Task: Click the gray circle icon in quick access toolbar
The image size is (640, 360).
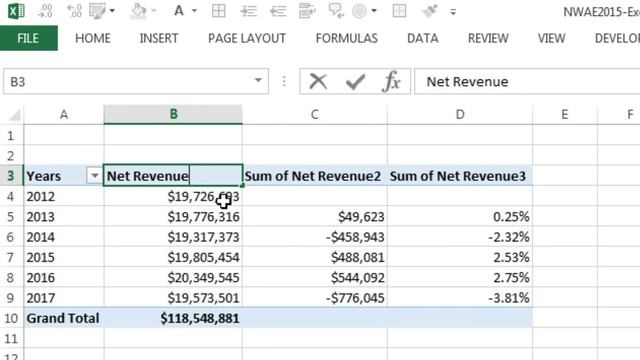Action: pyautogui.click(x=360, y=11)
